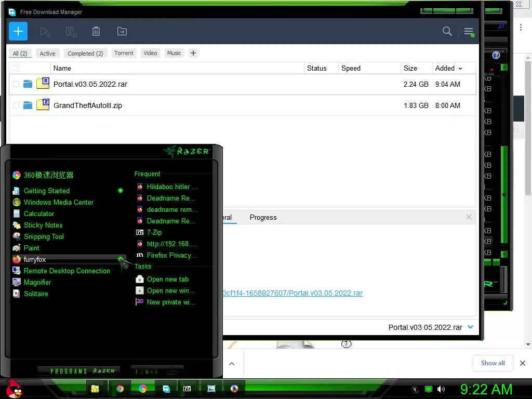Click the move to folder toolbar icon

[x=122, y=31]
